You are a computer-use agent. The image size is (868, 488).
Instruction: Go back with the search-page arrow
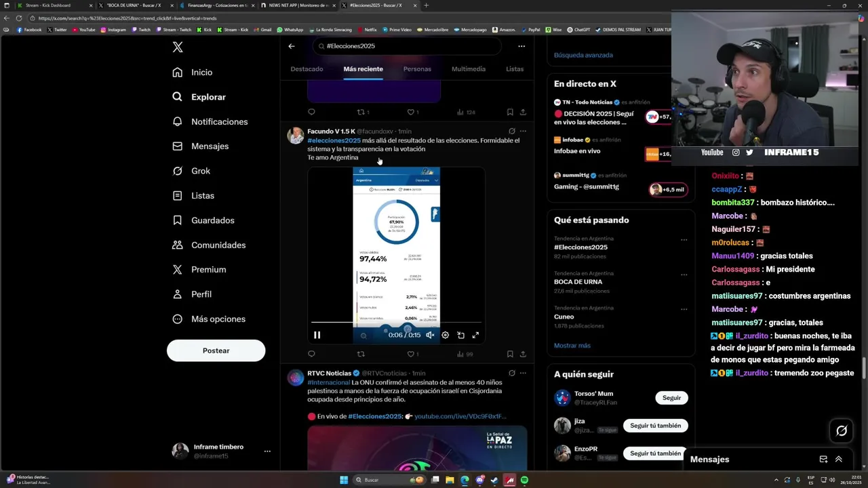292,46
